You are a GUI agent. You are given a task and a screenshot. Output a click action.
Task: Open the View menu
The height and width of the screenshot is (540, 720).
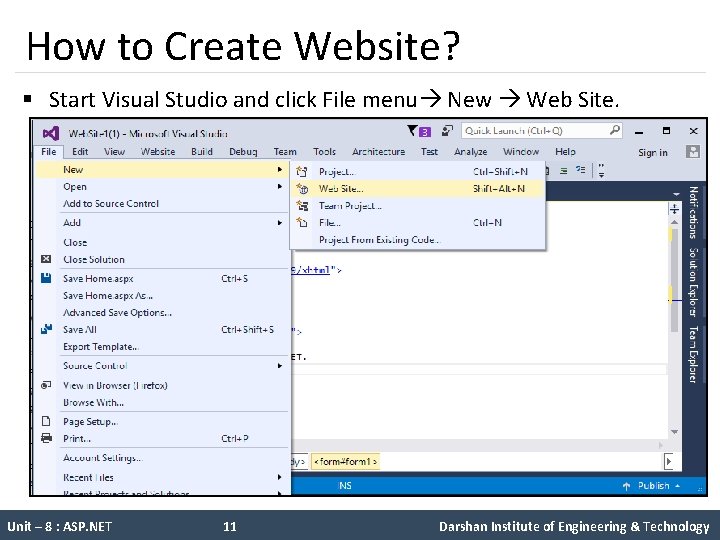click(x=114, y=152)
